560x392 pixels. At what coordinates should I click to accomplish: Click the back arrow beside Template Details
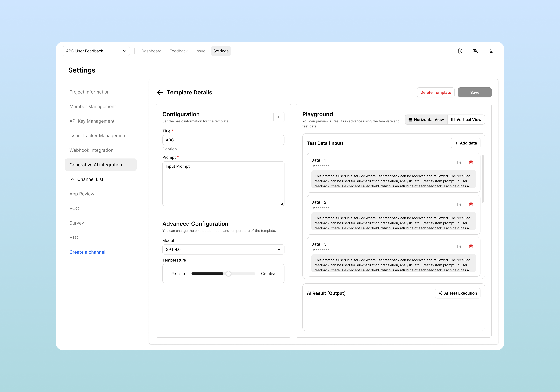click(x=160, y=92)
